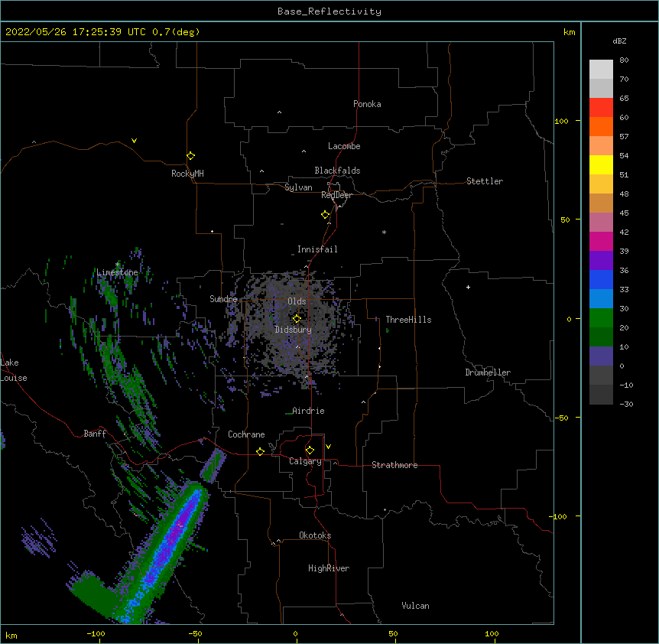Image resolution: width=659 pixels, height=644 pixels.
Task: Click the Okotoks label
Action: coord(315,535)
